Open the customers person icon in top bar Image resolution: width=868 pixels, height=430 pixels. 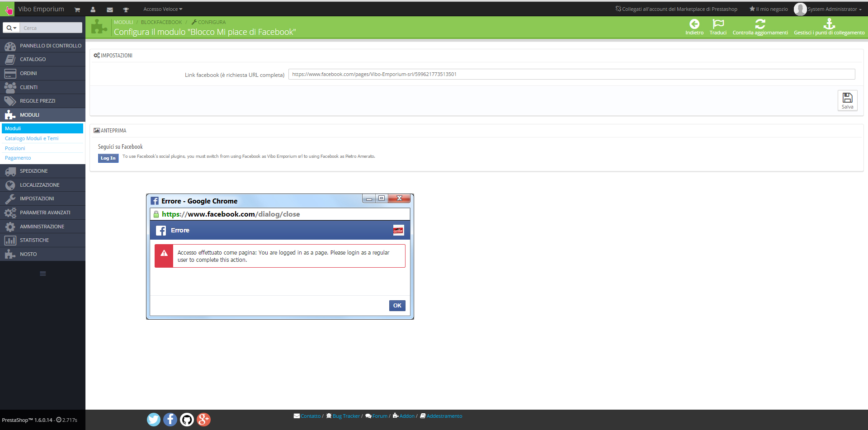(93, 9)
